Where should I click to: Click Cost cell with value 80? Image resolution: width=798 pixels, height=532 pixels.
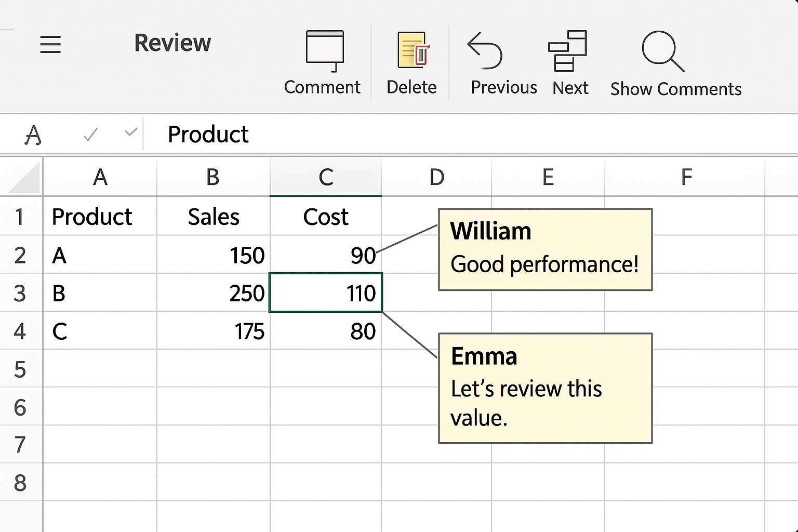tap(326, 331)
